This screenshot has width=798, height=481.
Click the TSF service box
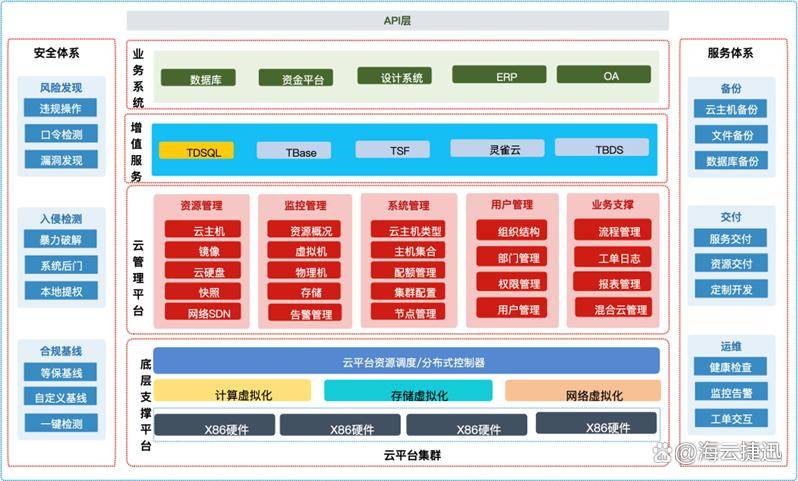[392, 150]
